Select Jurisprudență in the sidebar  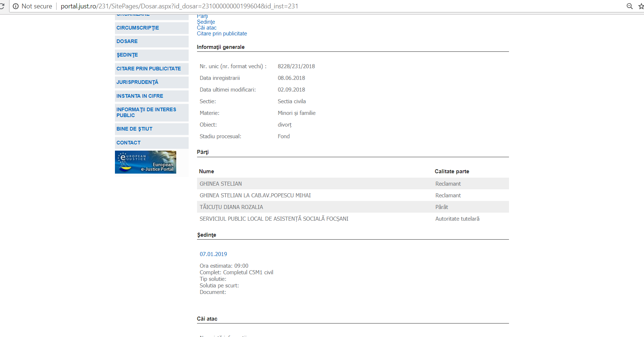pyautogui.click(x=137, y=82)
